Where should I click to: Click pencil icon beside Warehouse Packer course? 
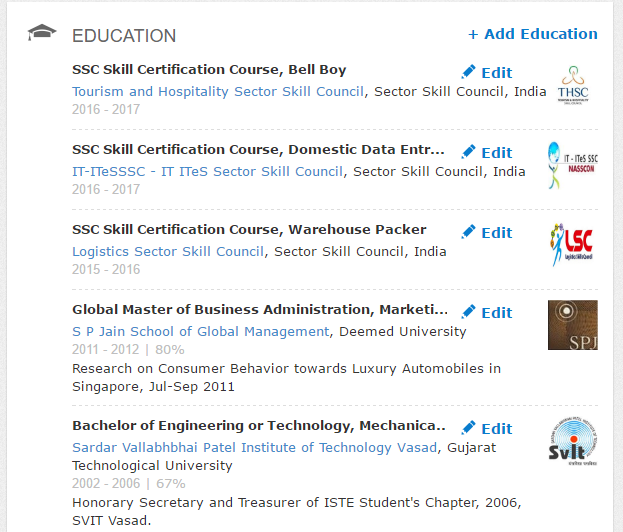click(469, 232)
